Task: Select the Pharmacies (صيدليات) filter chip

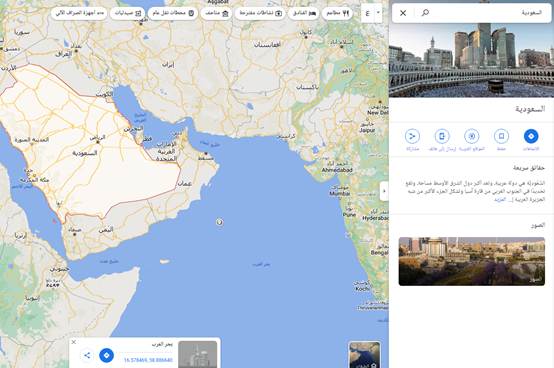Action: tap(128, 13)
